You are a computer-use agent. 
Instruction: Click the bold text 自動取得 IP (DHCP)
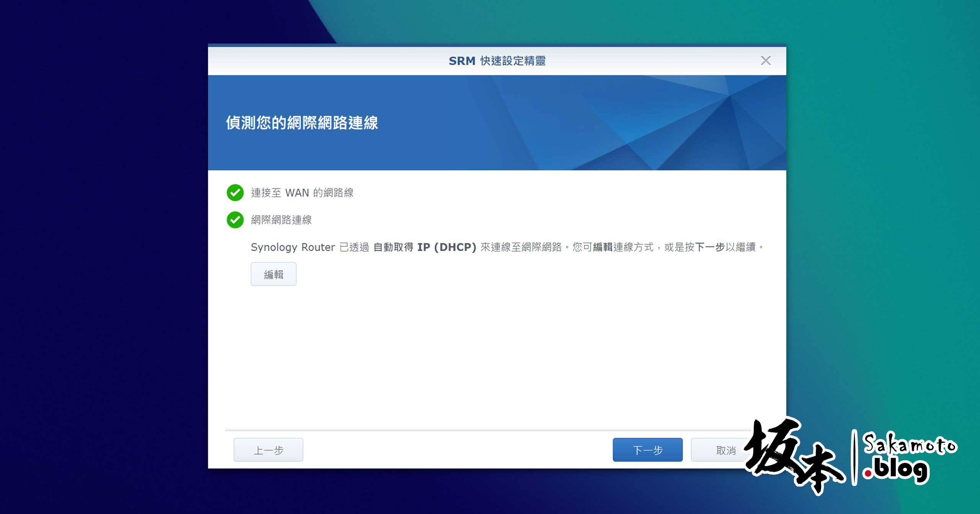[x=425, y=247]
